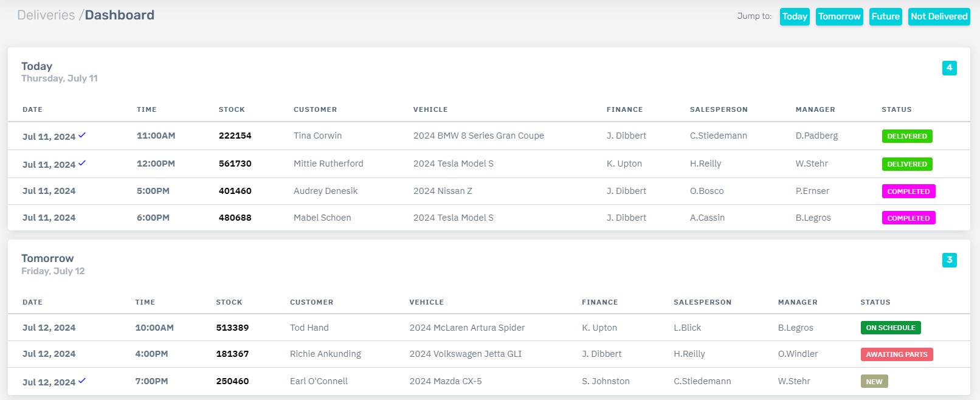Viewport: 980px width, 400px height.
Task: Click checkmark icon on Earl O'Connell's date
Action: (x=82, y=381)
